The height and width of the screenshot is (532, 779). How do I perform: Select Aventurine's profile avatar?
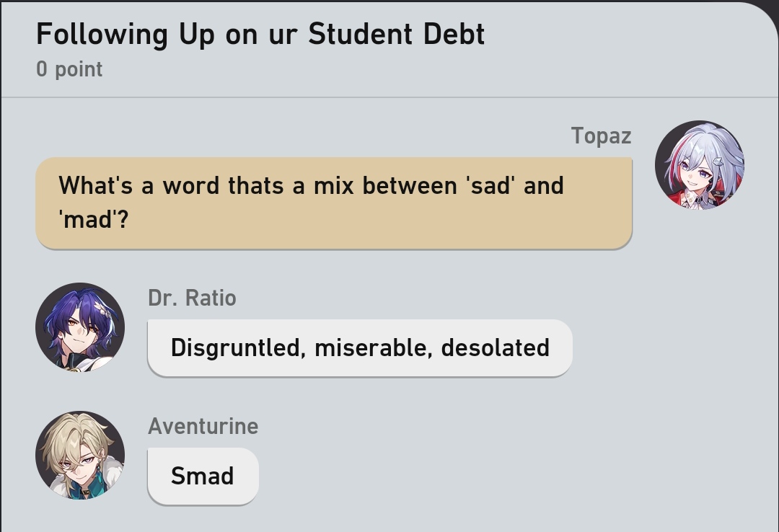(x=80, y=456)
